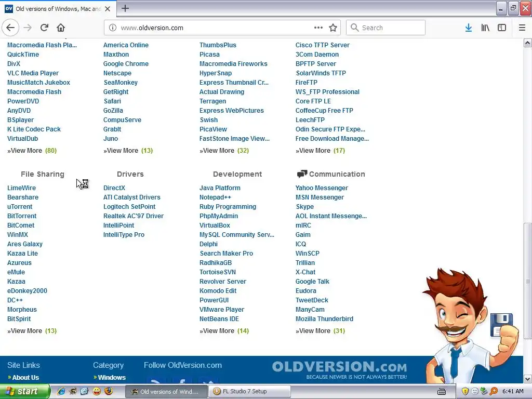Open the VLC Media Player link
Screen dimensions: 532x399
tap(33, 73)
